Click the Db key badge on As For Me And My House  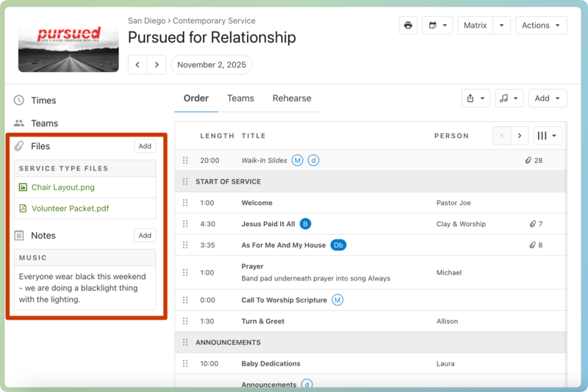point(338,245)
